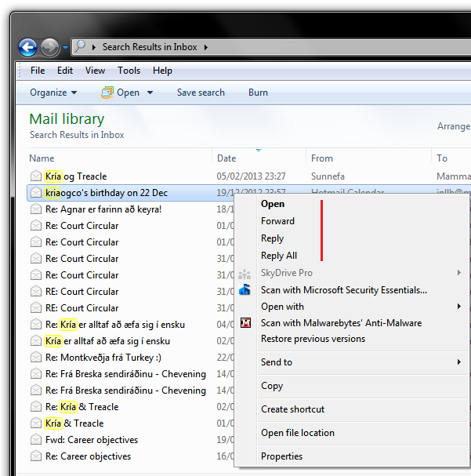Expand the Send to submenu arrow
Screen dimensions: 471x476
[459, 362]
